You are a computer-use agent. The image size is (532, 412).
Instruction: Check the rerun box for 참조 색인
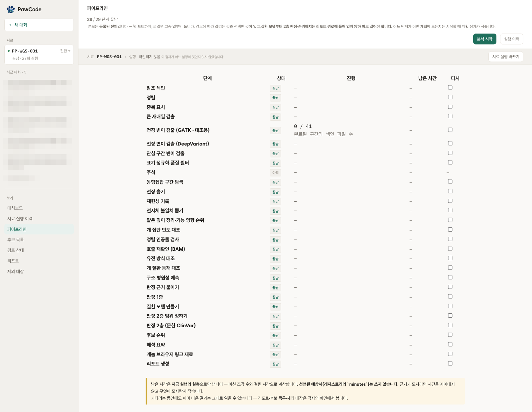(x=450, y=87)
